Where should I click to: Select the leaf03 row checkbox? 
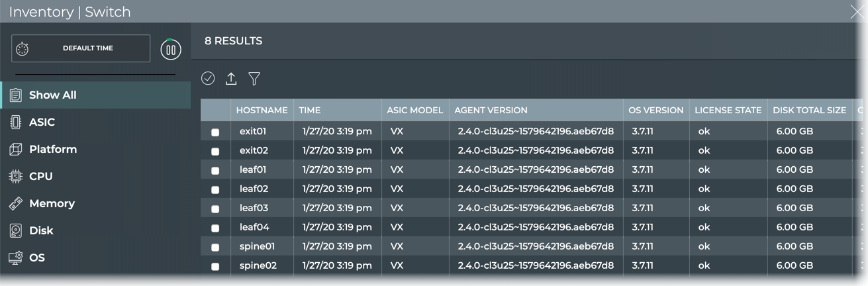215,209
